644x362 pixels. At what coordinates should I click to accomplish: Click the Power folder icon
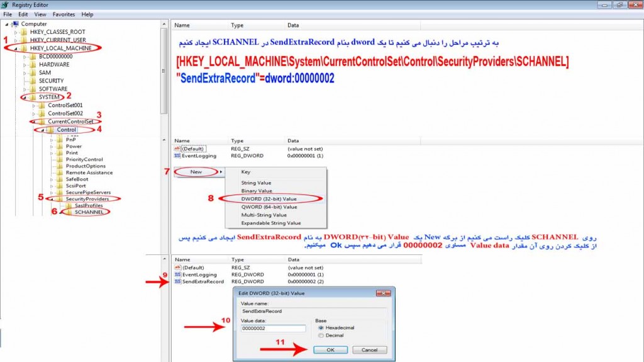(60, 146)
